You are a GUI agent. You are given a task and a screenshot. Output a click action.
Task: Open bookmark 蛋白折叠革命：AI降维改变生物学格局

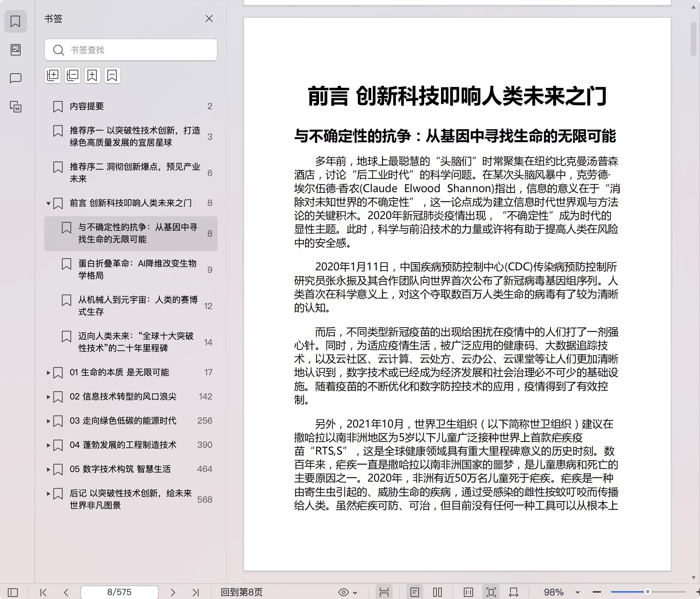tap(131, 270)
